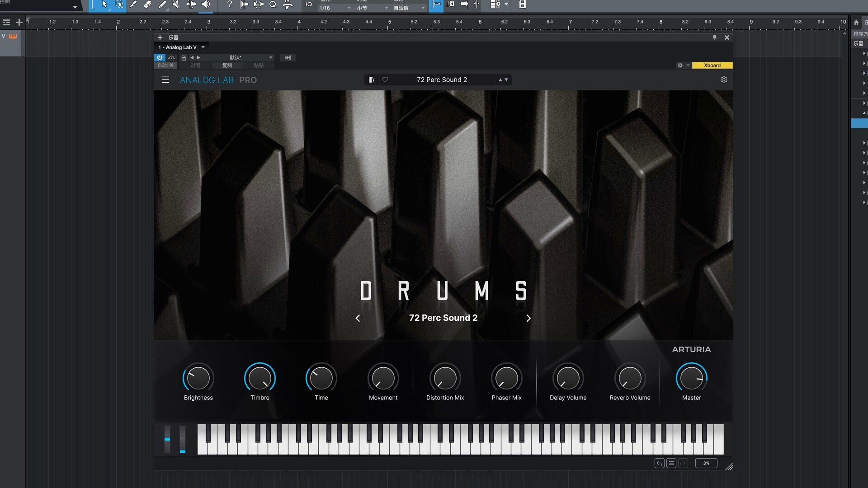Open the 1/16 quantize value dropdown

pyautogui.click(x=335, y=8)
